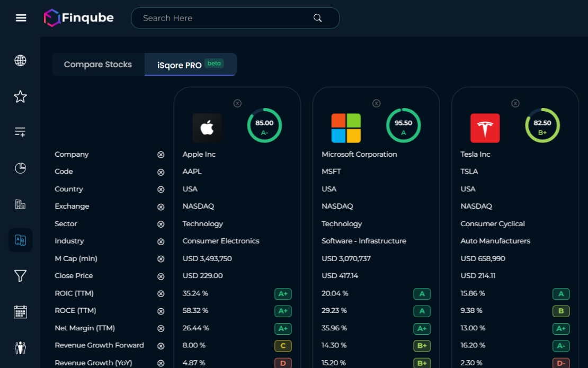
Task: Remove the ROCE (TTM) row
Action: 161,311
